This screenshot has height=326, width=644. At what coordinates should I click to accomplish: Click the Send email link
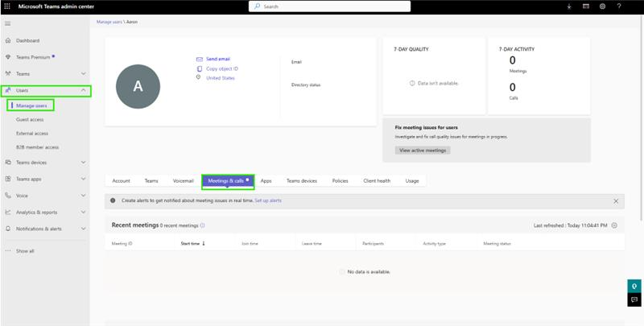pyautogui.click(x=218, y=59)
